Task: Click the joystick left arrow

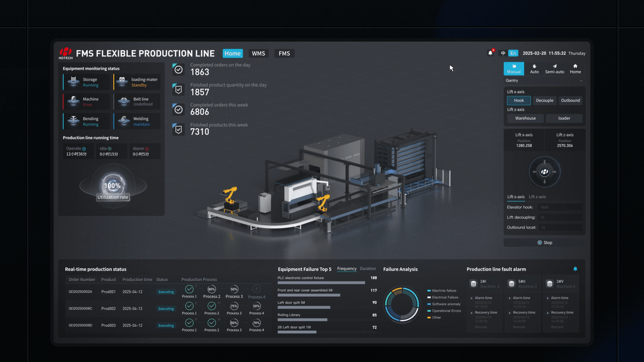Action: pyautogui.click(x=535, y=172)
